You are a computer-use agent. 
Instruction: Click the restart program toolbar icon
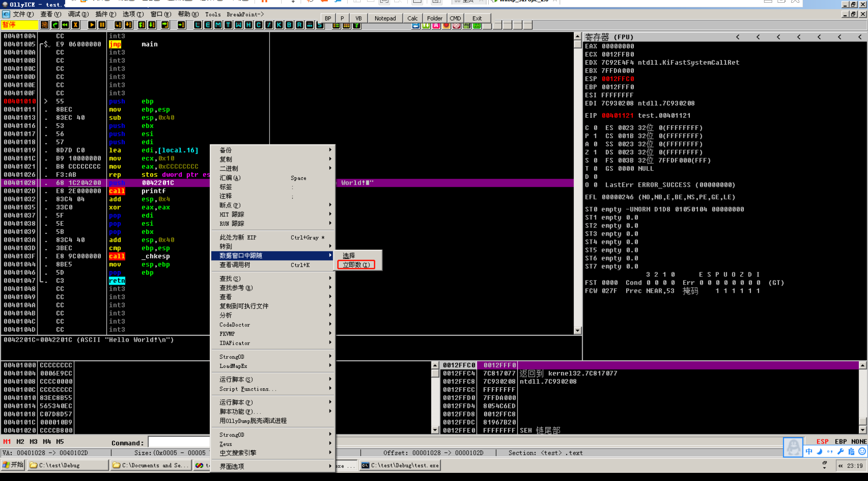tap(55, 25)
